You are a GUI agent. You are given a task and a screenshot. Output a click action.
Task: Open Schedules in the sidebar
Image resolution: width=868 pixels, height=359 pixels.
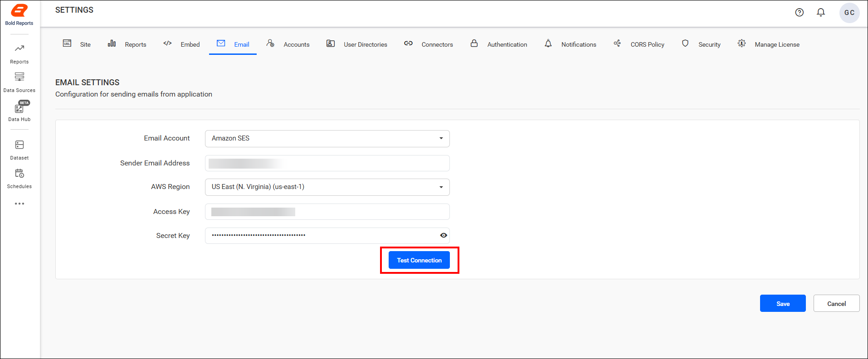(20, 179)
